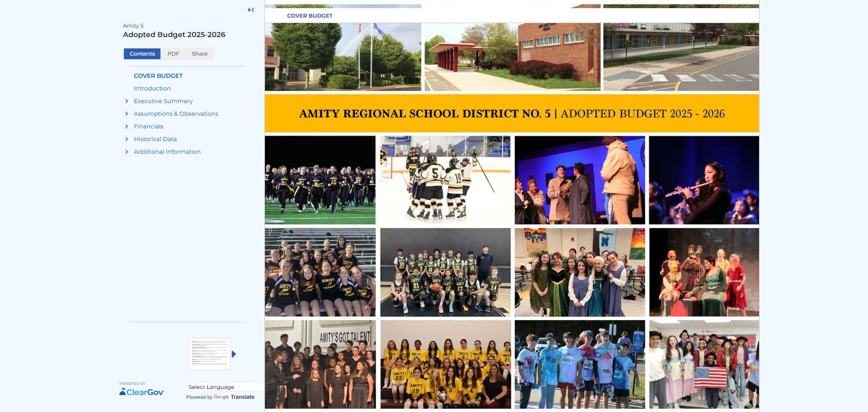
Task: Switch to the Contents tab
Action: pos(142,54)
